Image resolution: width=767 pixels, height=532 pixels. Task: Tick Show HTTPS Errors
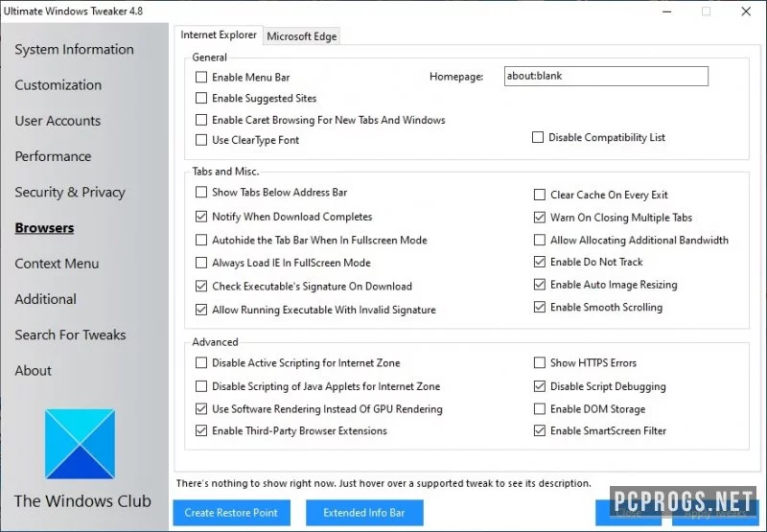pos(540,362)
